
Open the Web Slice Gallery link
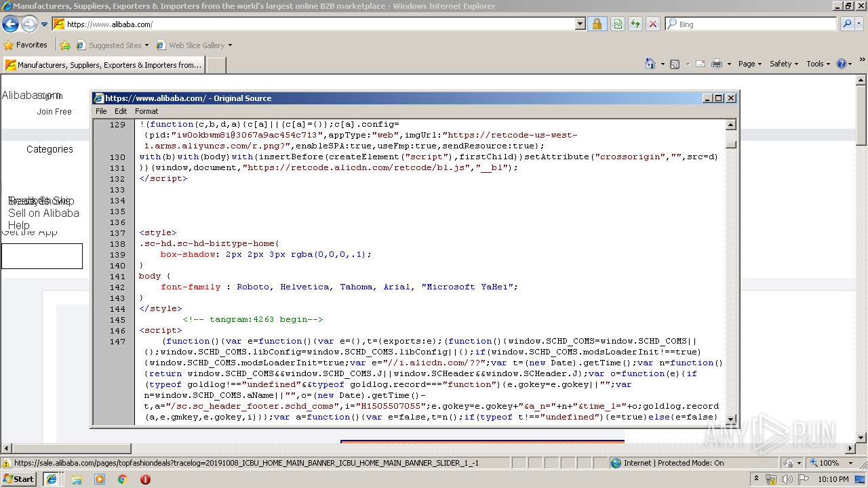click(195, 45)
